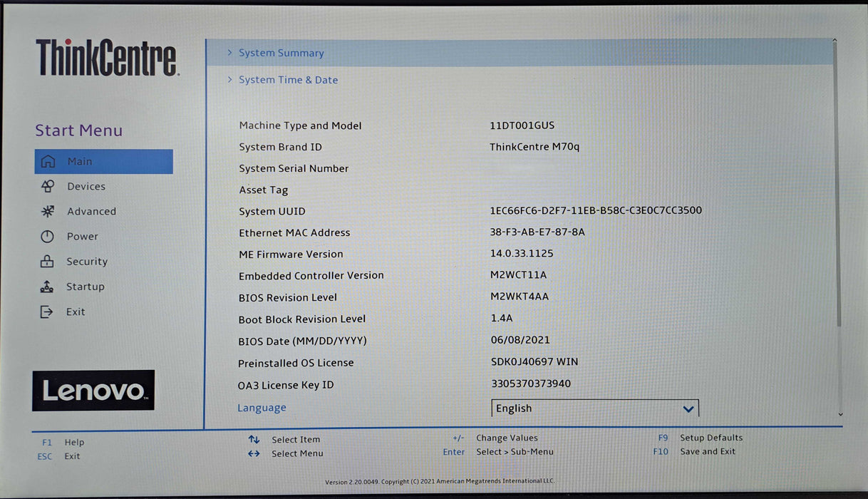Click the left-right Select Menu arrows icon
The width and height of the screenshot is (868, 499).
254,453
